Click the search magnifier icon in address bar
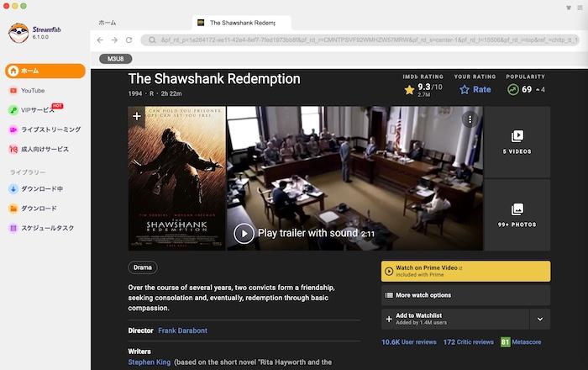This screenshot has width=588, height=370. [152, 40]
